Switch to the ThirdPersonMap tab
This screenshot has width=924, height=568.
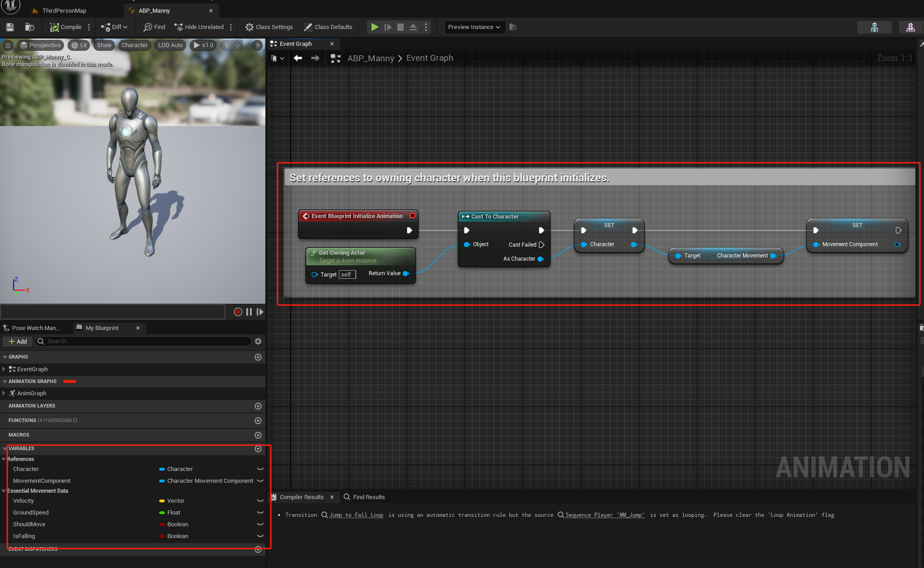point(64,10)
